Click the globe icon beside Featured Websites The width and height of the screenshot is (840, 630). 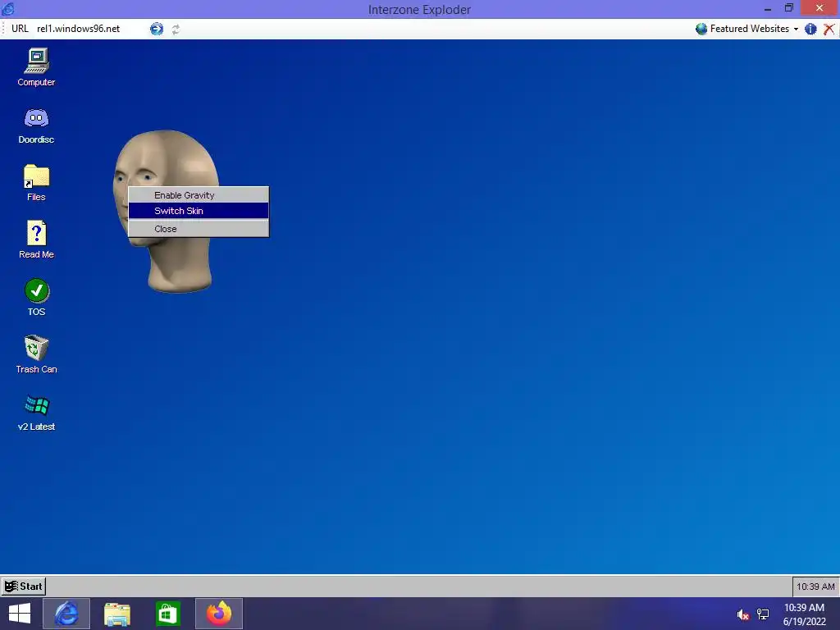click(x=701, y=29)
